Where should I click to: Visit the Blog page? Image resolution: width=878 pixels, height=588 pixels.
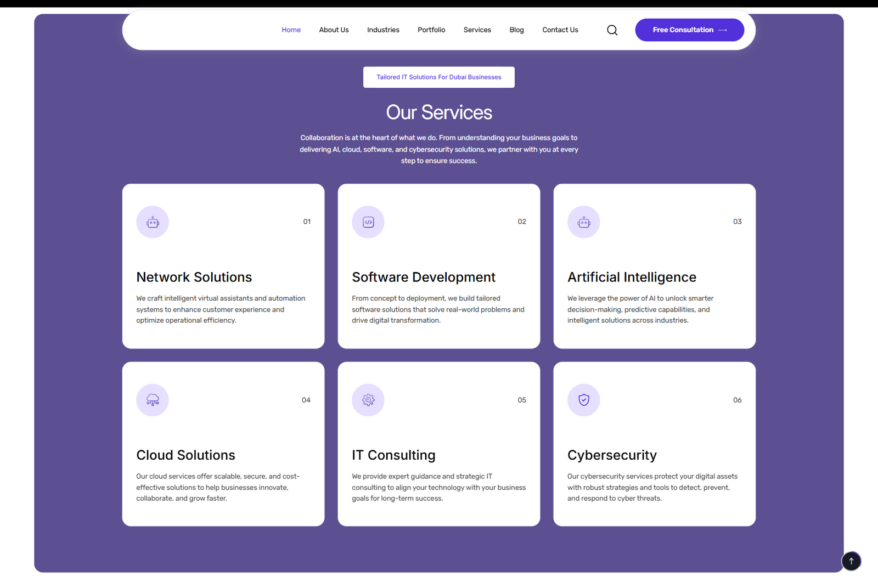tap(516, 30)
